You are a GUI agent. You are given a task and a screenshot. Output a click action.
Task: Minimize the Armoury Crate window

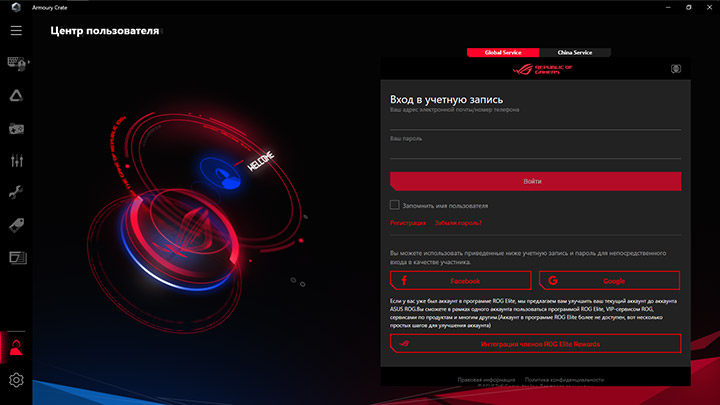[668, 7]
